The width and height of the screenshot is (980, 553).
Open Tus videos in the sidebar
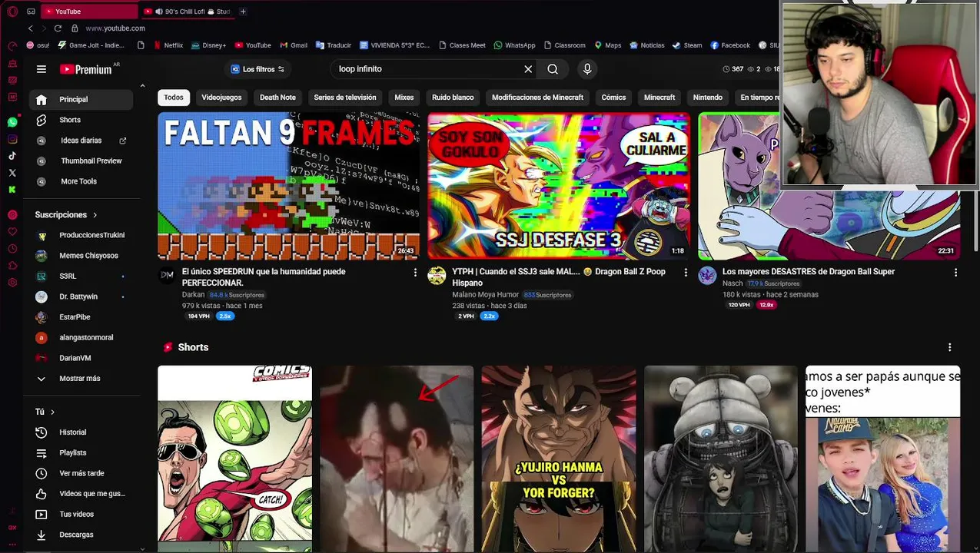pos(81,514)
